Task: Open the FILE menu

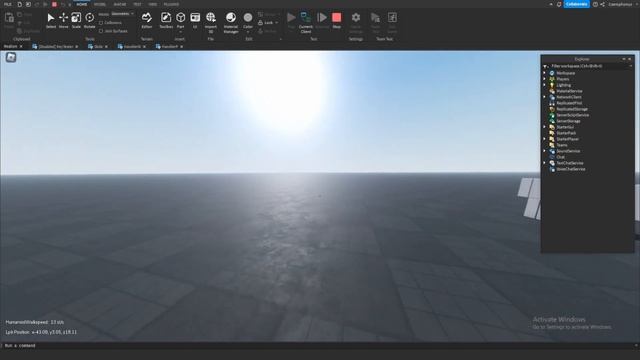Action: 7,4
